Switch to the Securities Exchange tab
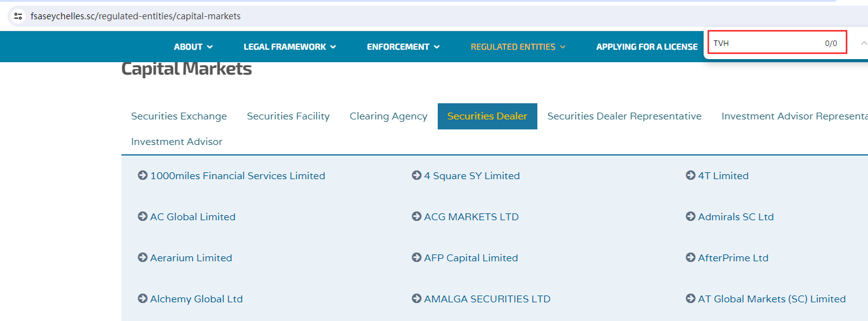 pyautogui.click(x=179, y=116)
